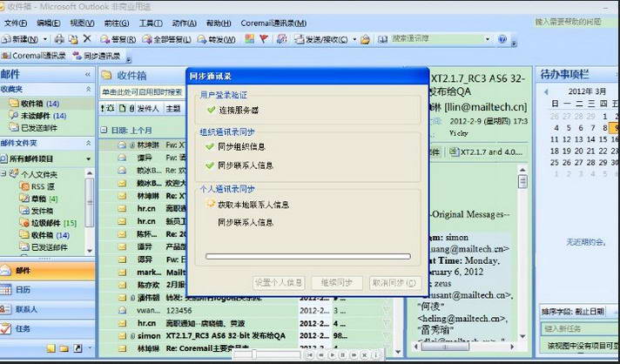Click the Address Book icon beside the search box
This screenshot has width=620, height=364.
pos(382,39)
